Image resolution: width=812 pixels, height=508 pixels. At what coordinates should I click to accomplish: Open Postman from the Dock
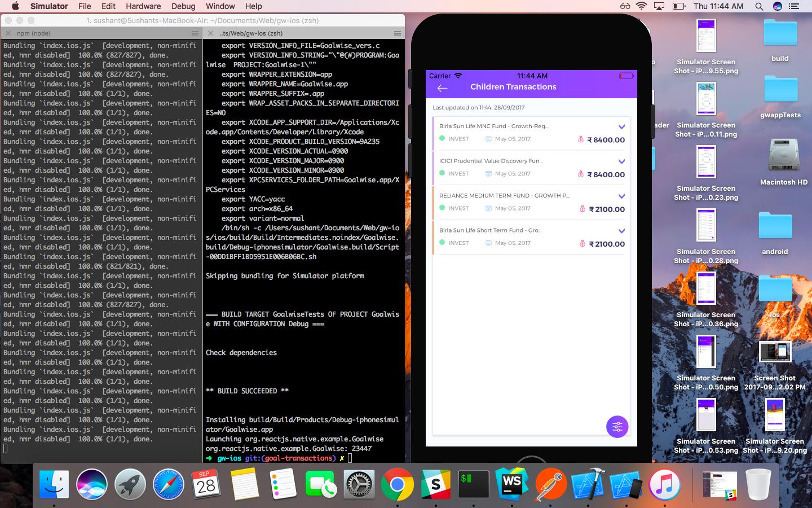(550, 484)
